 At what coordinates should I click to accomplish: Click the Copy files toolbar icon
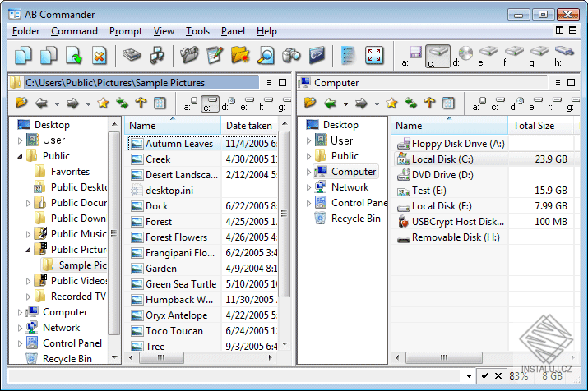23,56
